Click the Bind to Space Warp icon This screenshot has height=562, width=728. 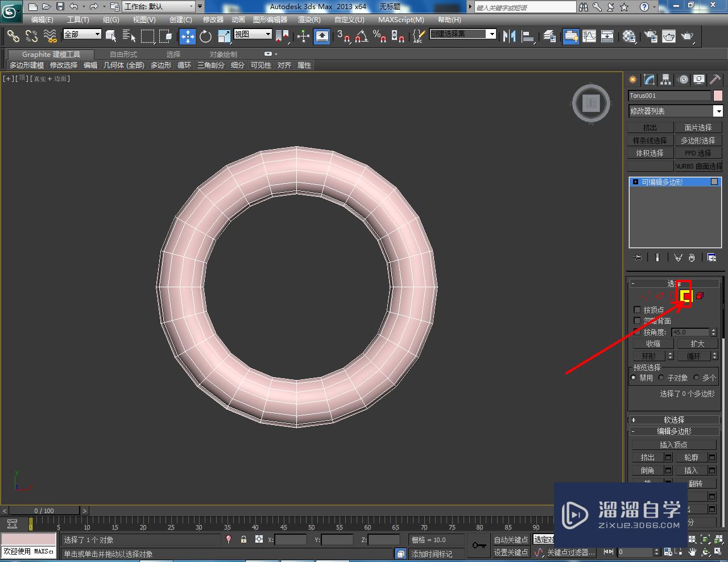50,36
